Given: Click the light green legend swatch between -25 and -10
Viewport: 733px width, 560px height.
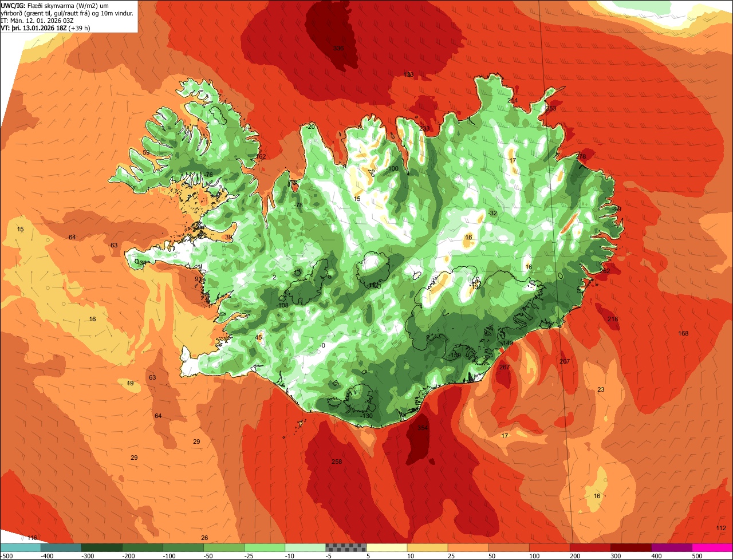Looking at the screenshot, I should pos(265,548).
